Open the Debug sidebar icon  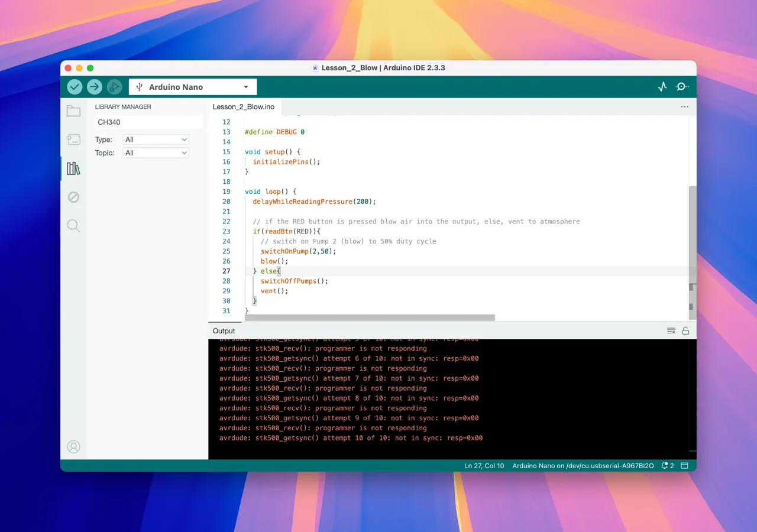coord(73,197)
